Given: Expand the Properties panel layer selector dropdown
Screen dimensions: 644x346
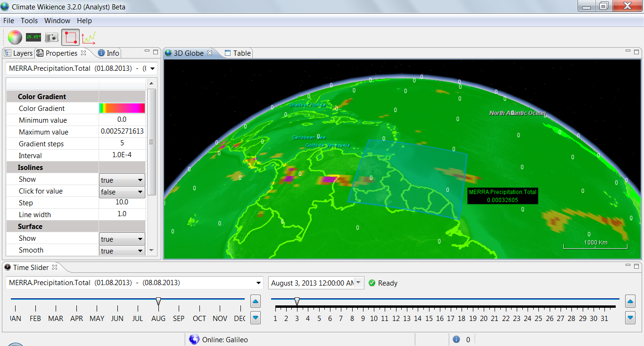Looking at the screenshot, I should tap(152, 68).
